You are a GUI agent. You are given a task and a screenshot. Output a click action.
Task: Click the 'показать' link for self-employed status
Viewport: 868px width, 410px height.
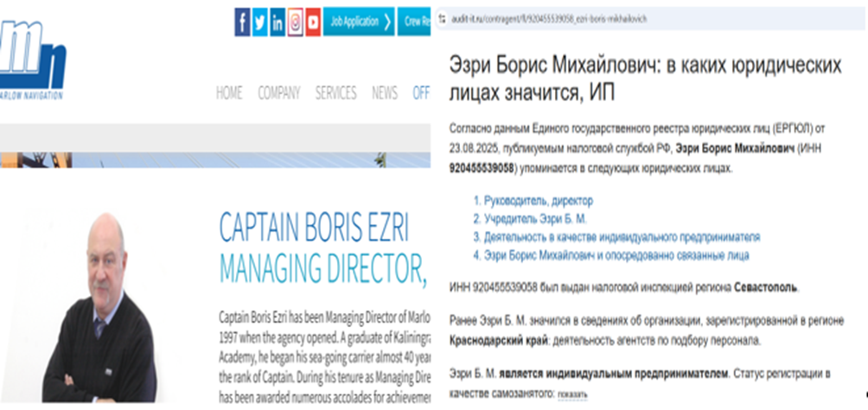coord(572,394)
